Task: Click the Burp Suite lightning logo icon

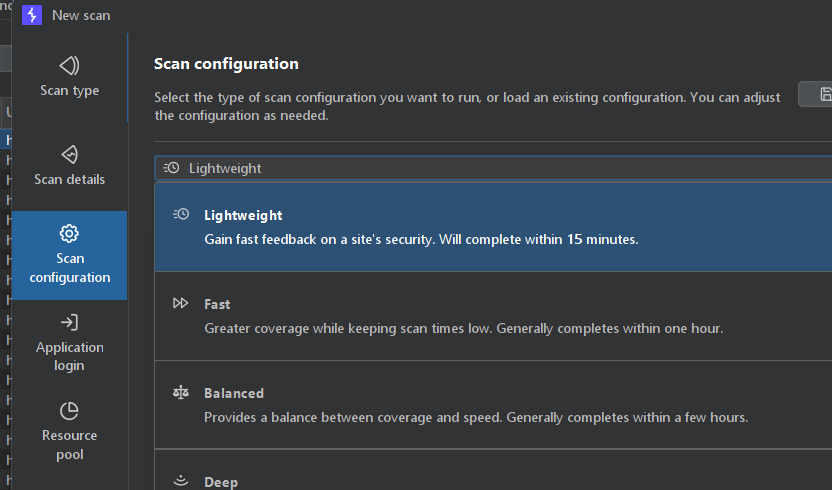Action: point(32,15)
